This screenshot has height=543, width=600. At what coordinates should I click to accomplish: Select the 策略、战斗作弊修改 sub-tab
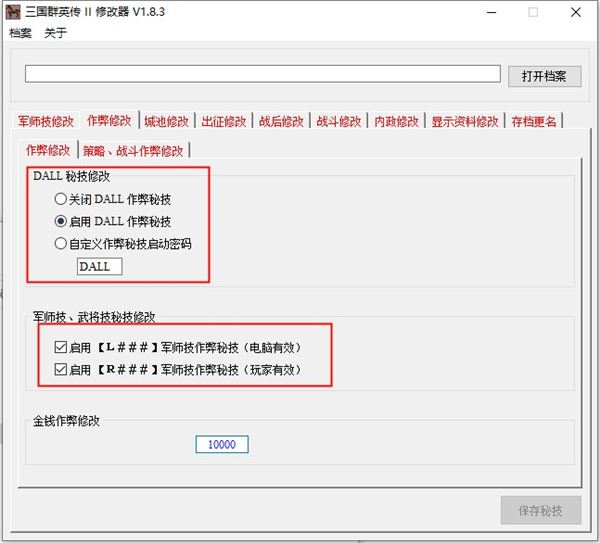point(133,151)
